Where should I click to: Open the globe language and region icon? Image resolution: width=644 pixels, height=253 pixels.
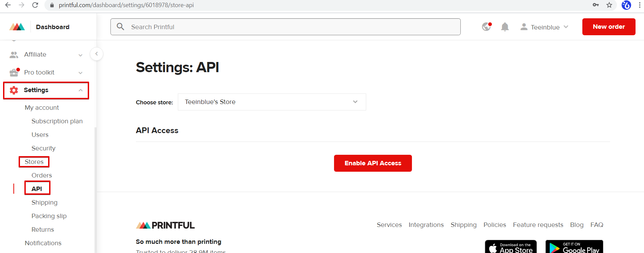point(486,27)
